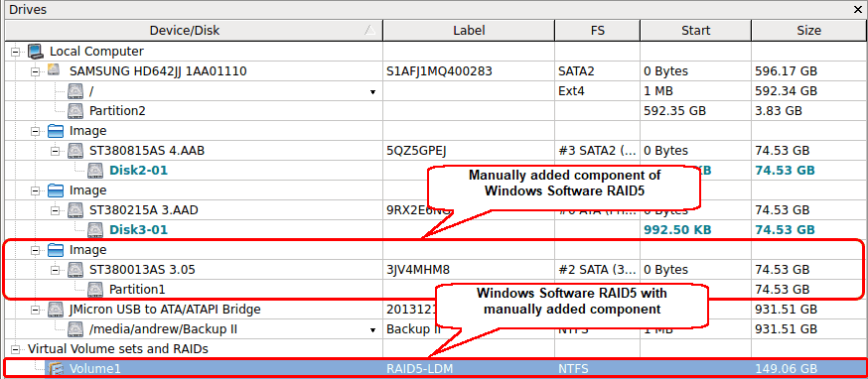Collapse the Image node above ST380013AS
This screenshot has width=868, height=379.
(x=36, y=250)
